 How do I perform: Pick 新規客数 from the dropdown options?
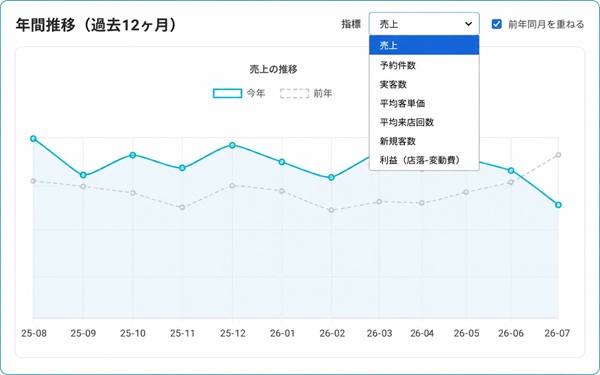(x=424, y=141)
